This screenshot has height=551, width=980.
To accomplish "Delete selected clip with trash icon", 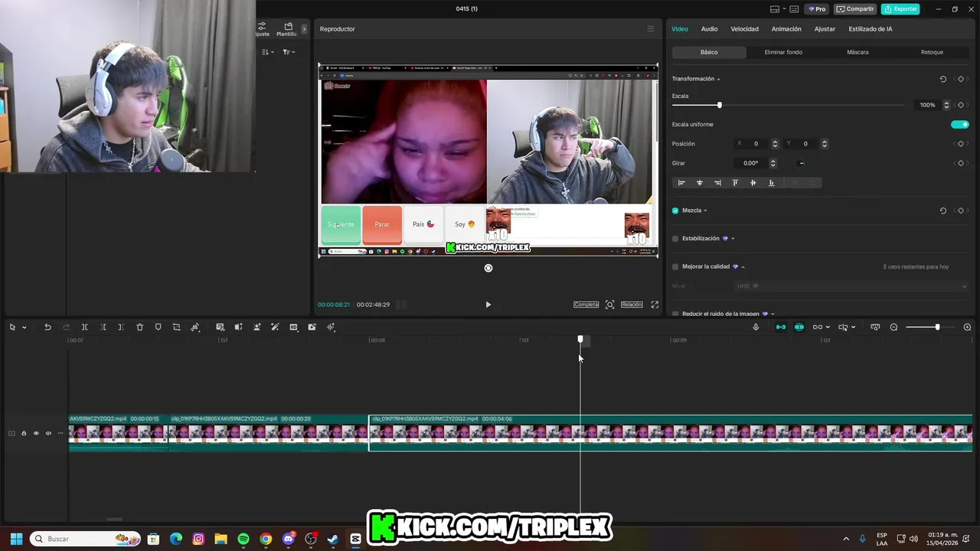I will (139, 327).
